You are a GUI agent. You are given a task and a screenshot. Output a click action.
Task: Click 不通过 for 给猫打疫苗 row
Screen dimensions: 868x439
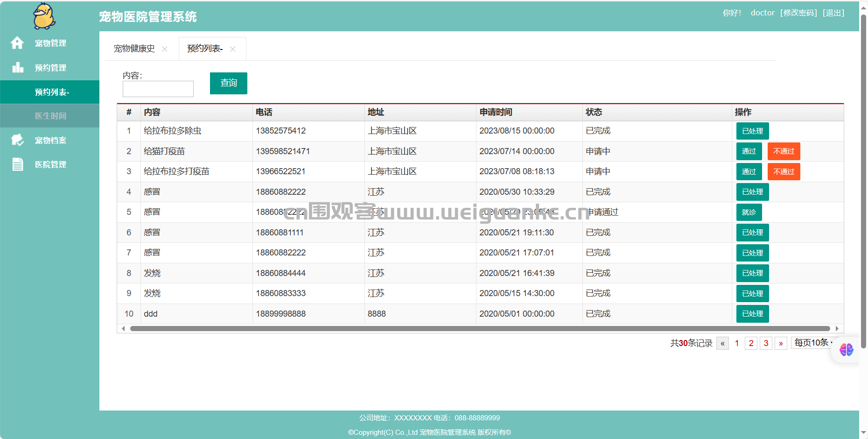click(784, 151)
